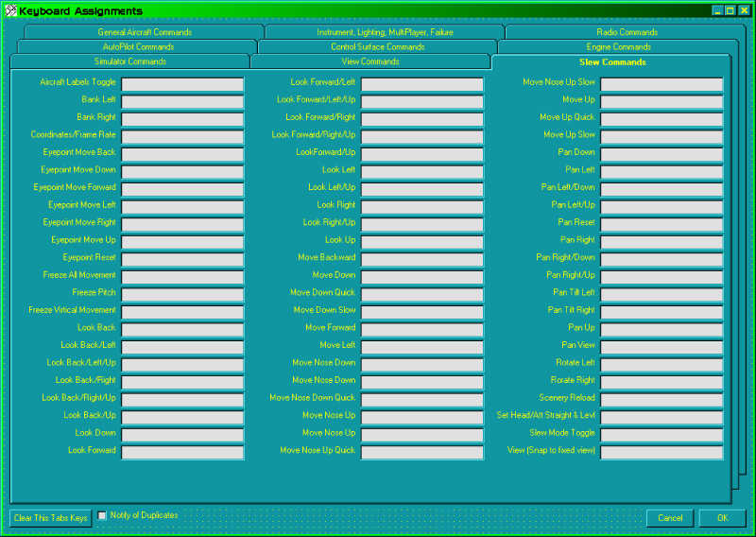The width and height of the screenshot is (756, 537).
Task: Open the View Commands tab
Action: (x=370, y=61)
